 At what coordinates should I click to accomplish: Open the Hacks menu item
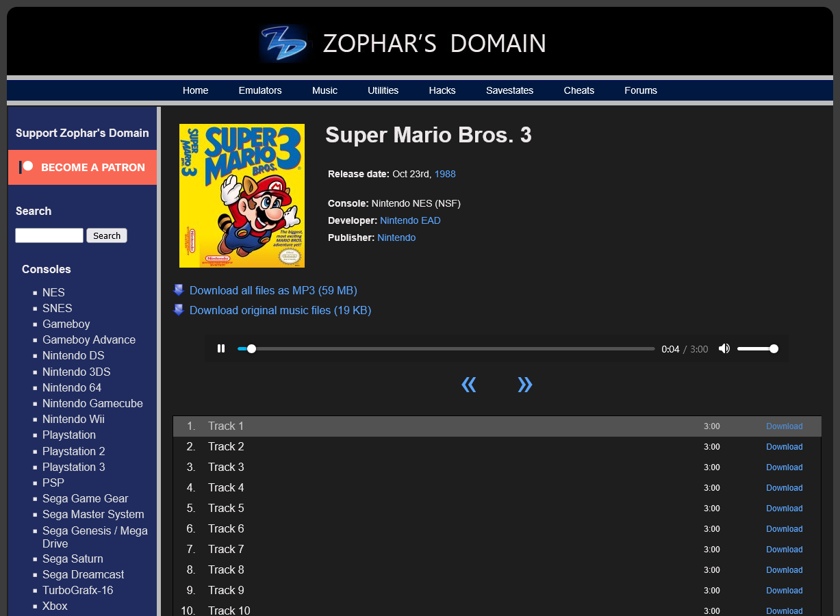(x=442, y=90)
